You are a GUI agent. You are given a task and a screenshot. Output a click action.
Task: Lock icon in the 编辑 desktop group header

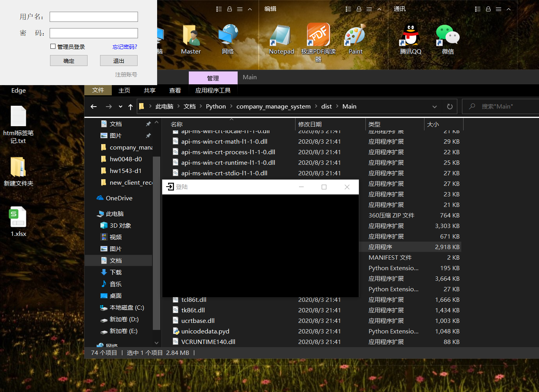(359, 9)
